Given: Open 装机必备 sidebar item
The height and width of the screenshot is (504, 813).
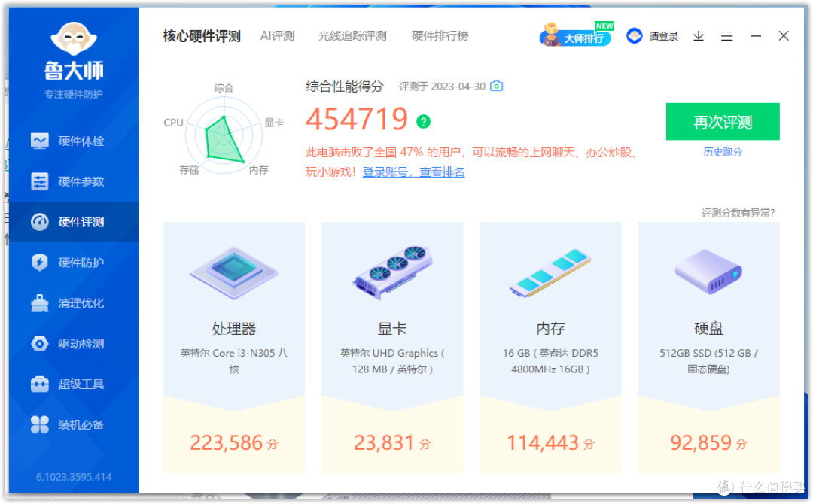Looking at the screenshot, I should [74, 424].
